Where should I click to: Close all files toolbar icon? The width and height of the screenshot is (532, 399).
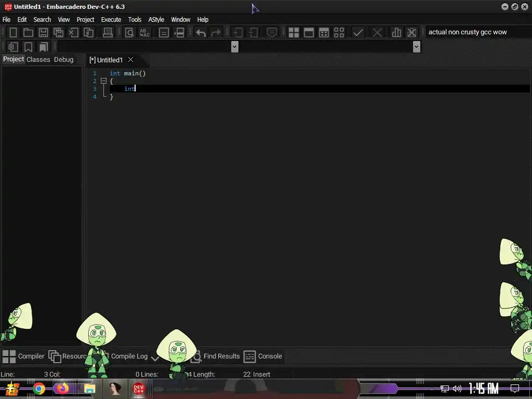click(88, 33)
